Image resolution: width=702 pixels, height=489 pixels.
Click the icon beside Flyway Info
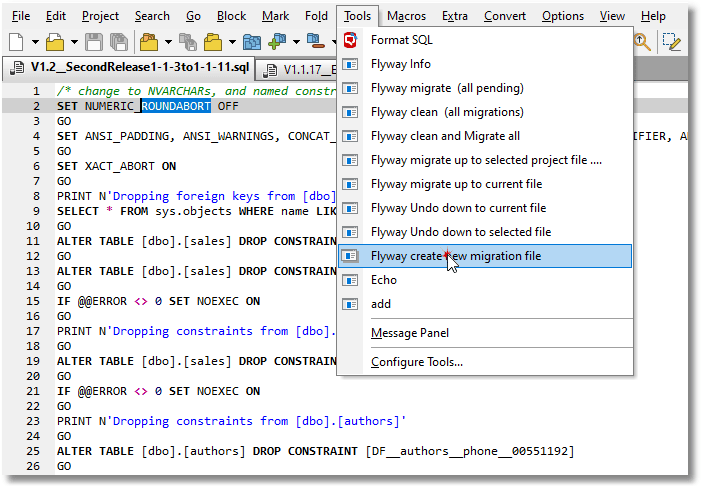(350, 64)
